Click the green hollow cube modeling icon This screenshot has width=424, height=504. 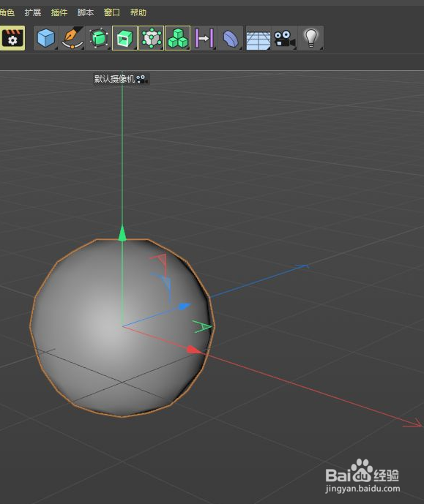(x=124, y=38)
